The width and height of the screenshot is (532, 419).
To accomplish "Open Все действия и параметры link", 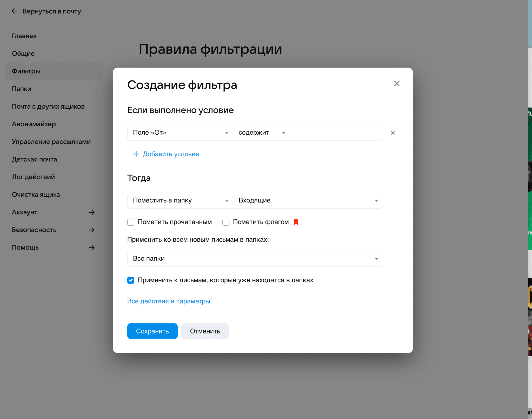I will coord(169,301).
